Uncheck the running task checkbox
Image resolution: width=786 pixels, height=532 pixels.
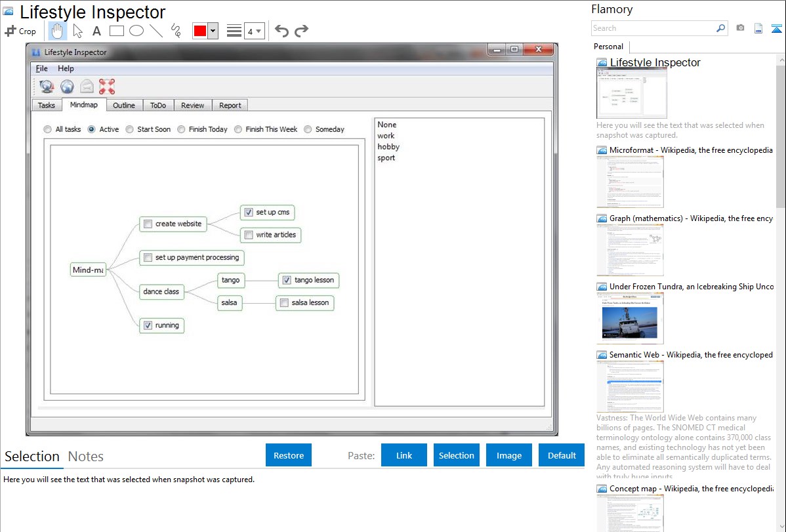point(148,325)
